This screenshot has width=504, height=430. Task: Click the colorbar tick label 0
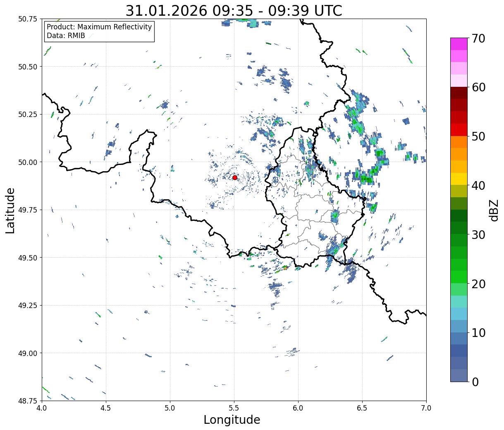coord(475,382)
